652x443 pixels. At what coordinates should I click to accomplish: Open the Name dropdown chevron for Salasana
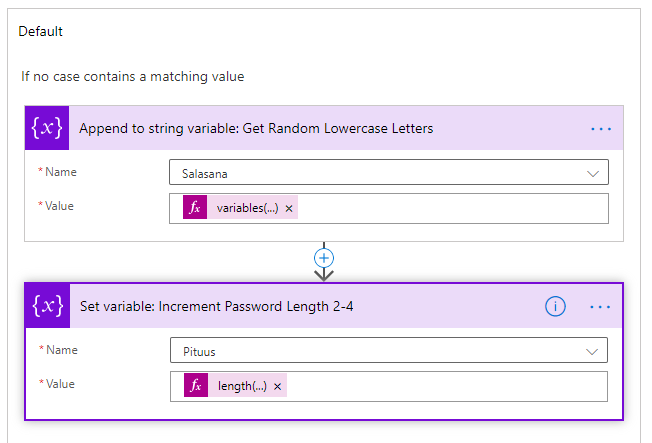(x=593, y=173)
